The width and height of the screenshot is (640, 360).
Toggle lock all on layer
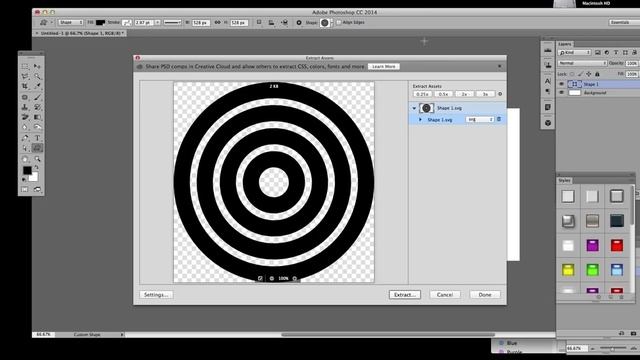(x=597, y=74)
